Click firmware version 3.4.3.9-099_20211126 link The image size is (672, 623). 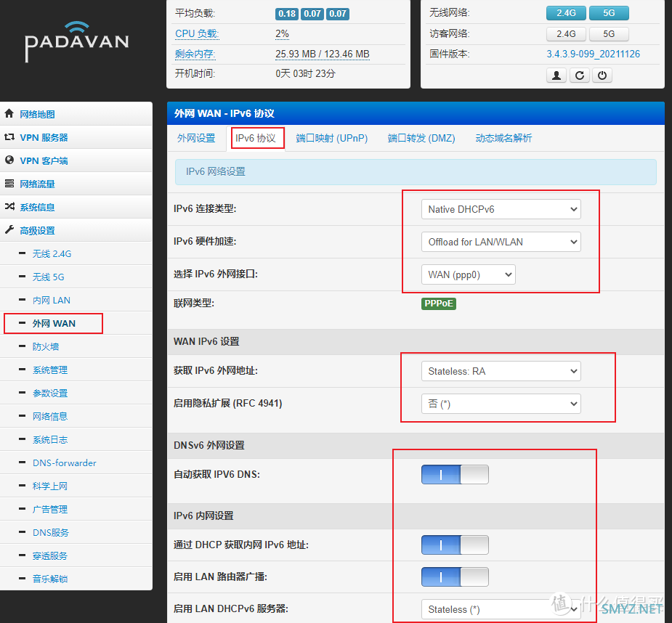[x=593, y=54]
